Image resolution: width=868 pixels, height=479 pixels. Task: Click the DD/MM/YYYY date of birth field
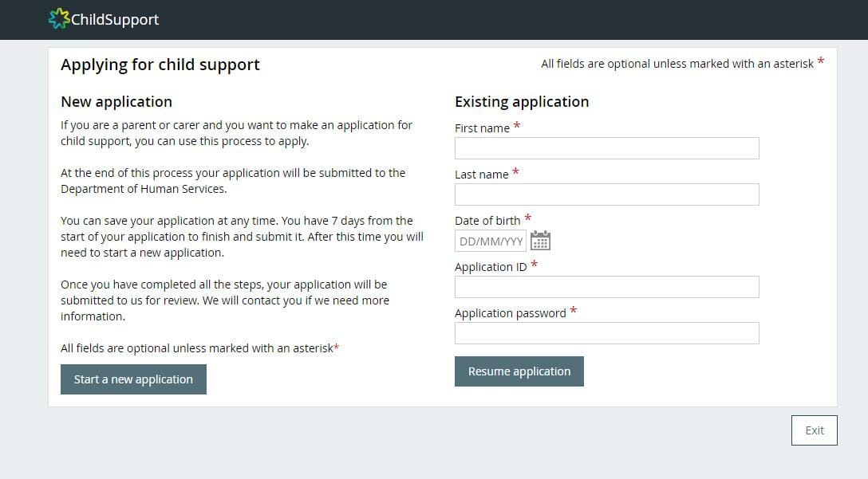[491, 241]
